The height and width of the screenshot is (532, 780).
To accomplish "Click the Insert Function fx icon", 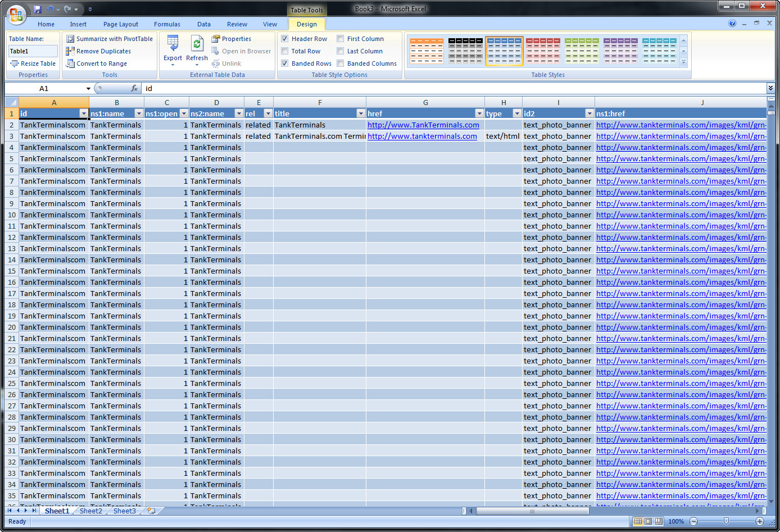I will pos(134,88).
